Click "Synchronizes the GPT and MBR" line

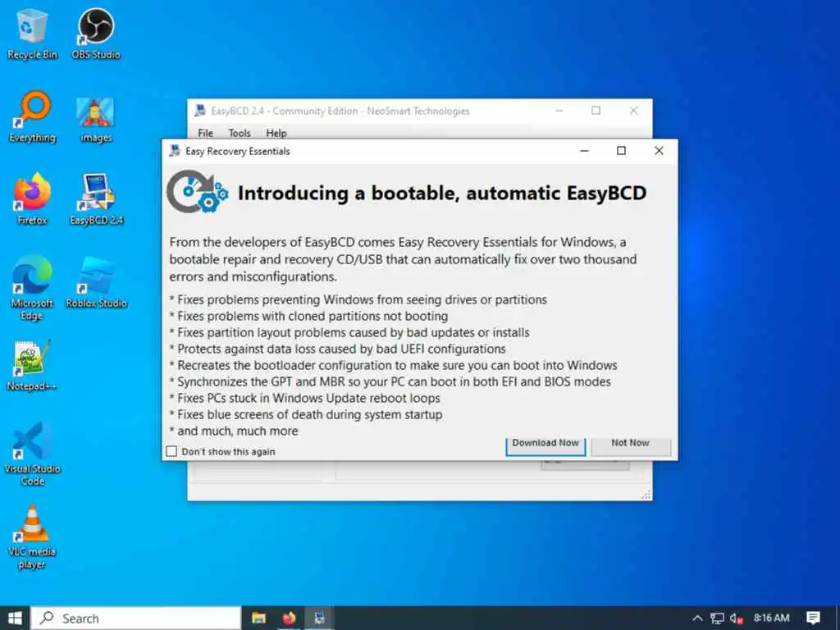(390, 382)
